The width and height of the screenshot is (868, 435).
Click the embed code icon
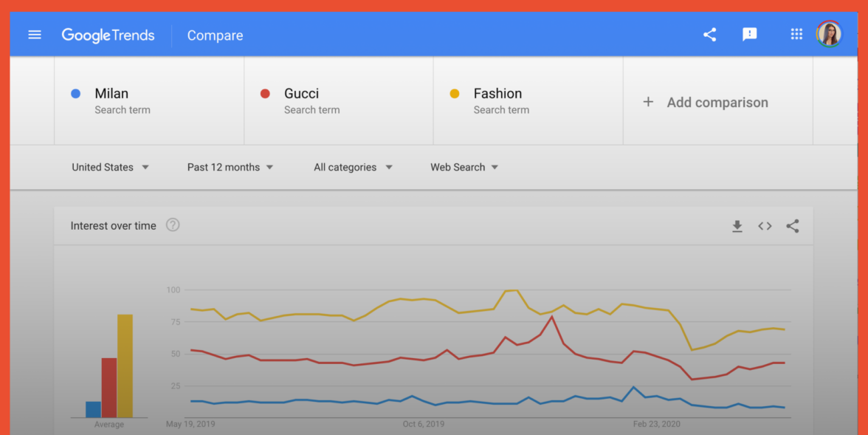point(765,226)
